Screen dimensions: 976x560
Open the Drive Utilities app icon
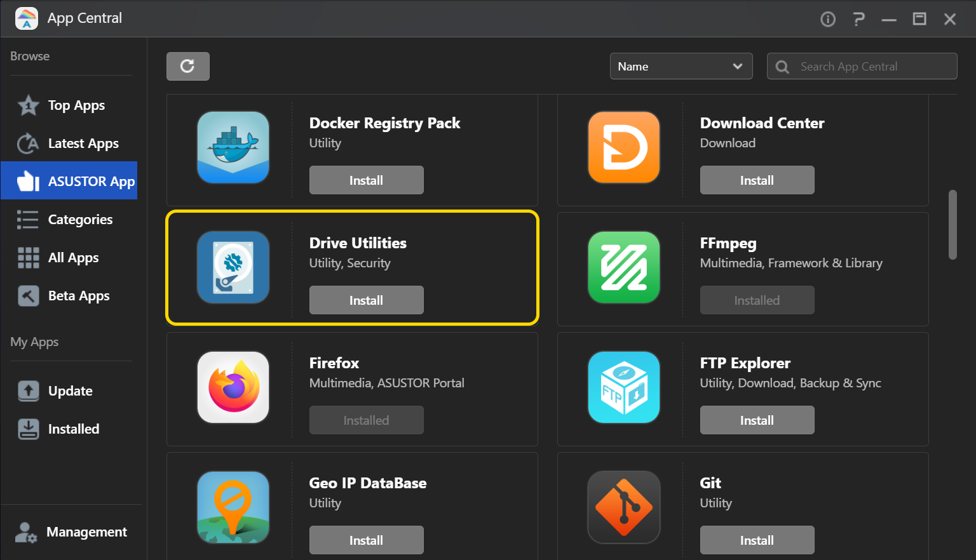tap(233, 267)
